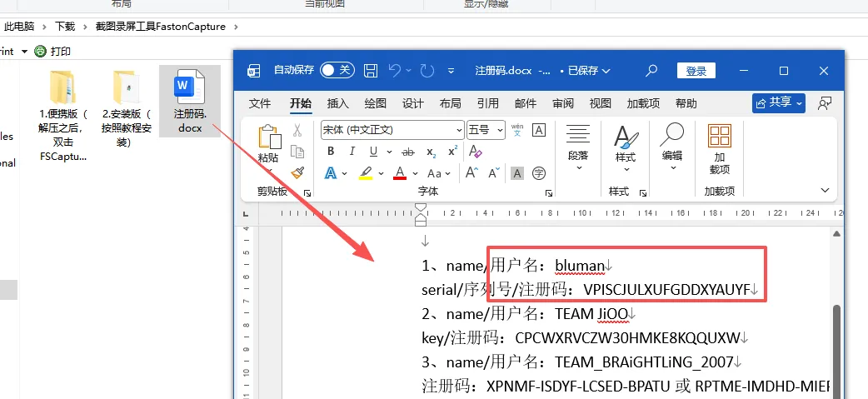
Task: Click the Enclose Characters icon
Action: [x=539, y=174]
